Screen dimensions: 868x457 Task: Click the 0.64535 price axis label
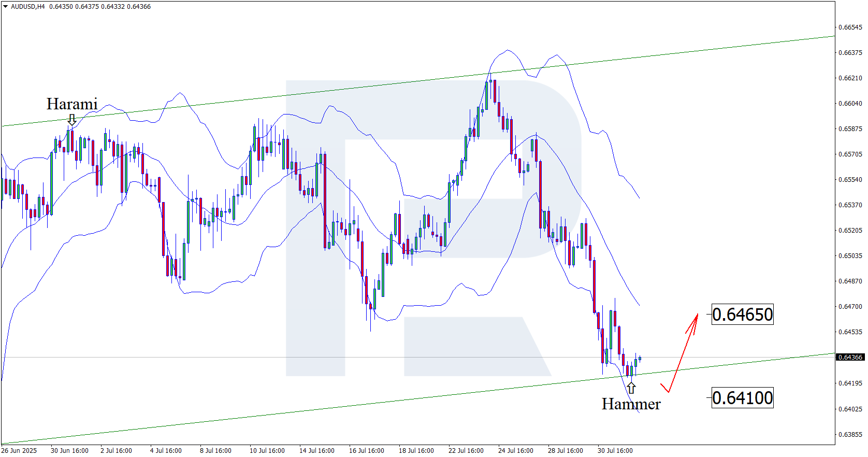pos(850,332)
